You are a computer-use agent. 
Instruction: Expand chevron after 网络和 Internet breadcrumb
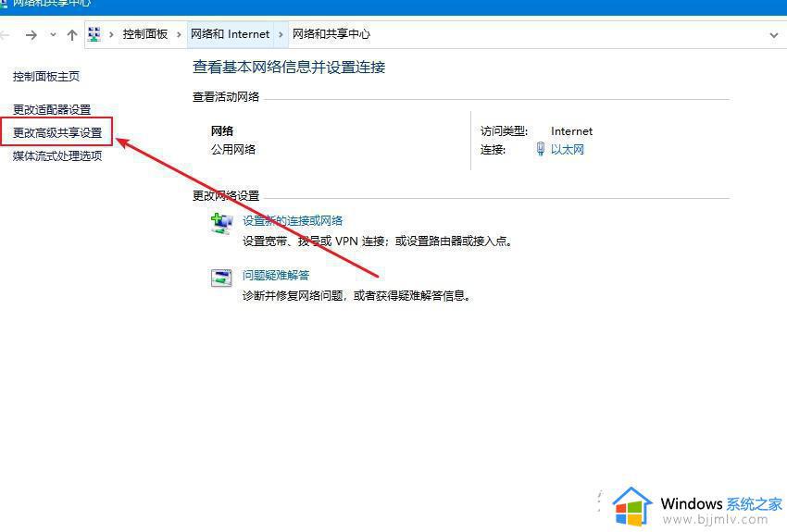coord(281,34)
